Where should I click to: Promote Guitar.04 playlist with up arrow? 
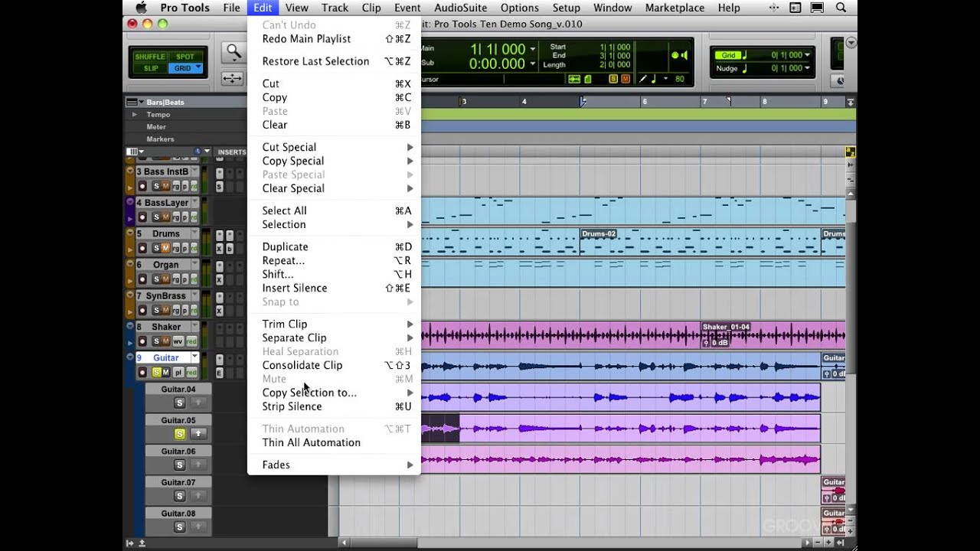[x=197, y=403]
